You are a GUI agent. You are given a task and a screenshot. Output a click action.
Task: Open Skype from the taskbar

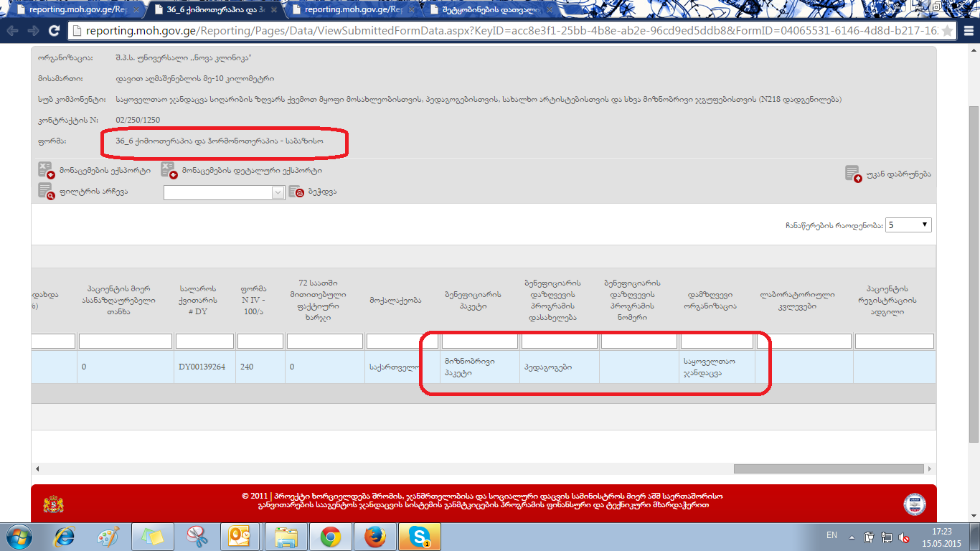tap(420, 536)
